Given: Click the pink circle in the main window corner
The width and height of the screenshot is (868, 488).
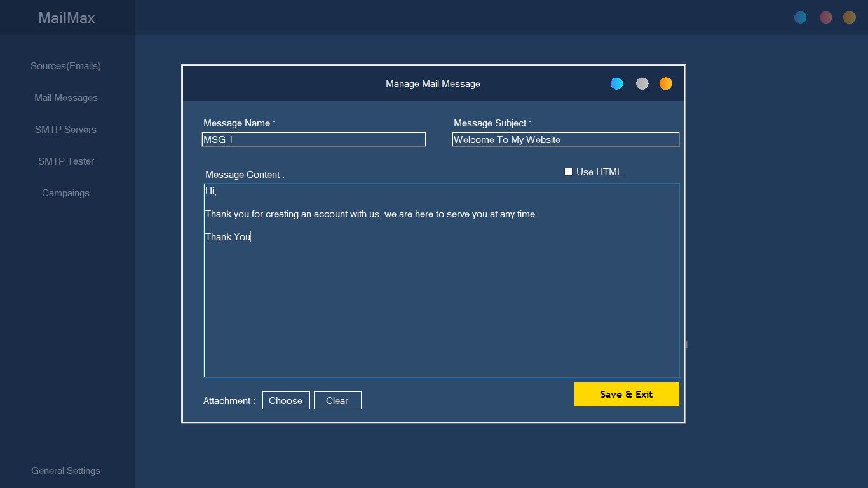Looking at the screenshot, I should click(825, 17).
